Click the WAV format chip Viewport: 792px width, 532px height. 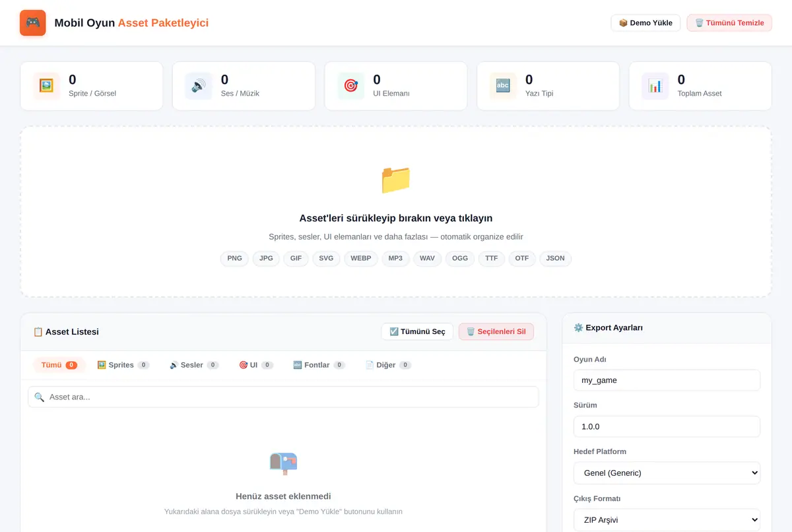(x=427, y=258)
